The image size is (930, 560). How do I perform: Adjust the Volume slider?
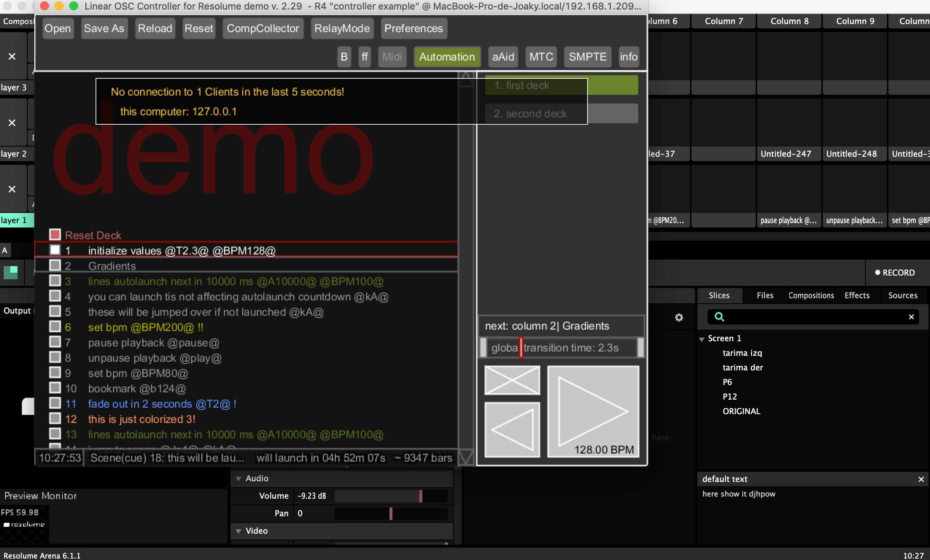click(421, 496)
